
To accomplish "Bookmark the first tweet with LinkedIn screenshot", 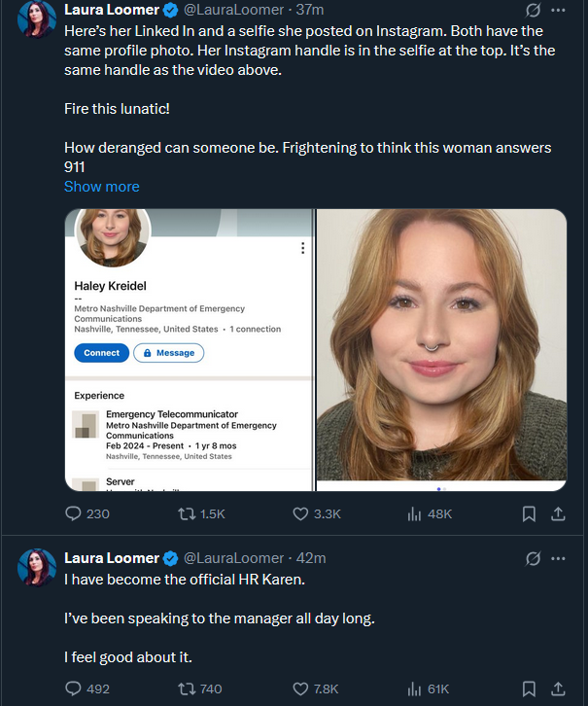I will 529,513.
